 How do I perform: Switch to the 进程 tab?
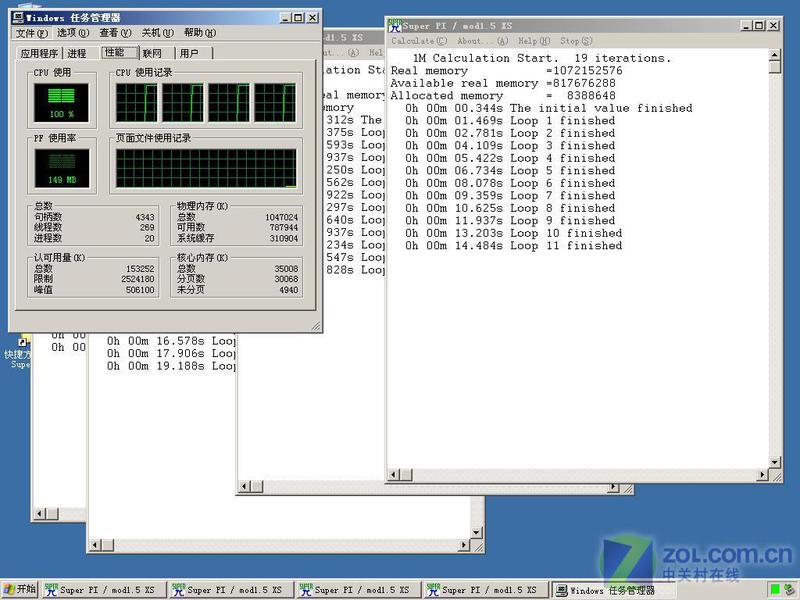click(77, 54)
